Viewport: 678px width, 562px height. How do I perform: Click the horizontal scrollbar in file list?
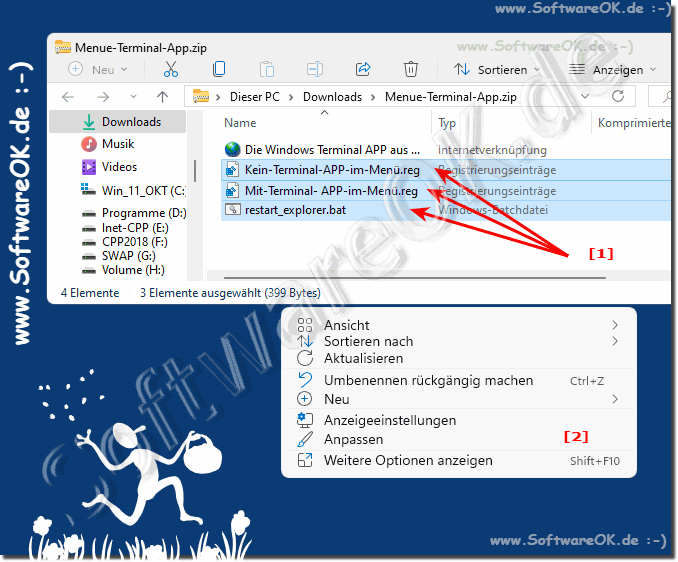coord(415,277)
